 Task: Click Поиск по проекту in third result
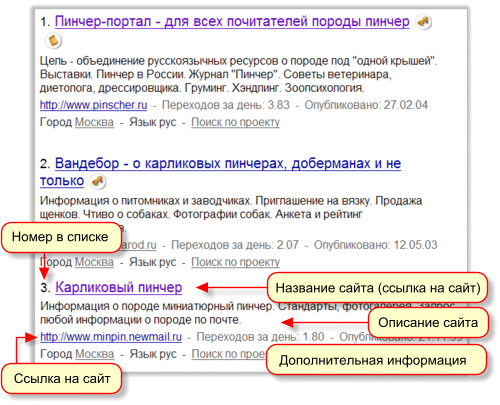229,354
